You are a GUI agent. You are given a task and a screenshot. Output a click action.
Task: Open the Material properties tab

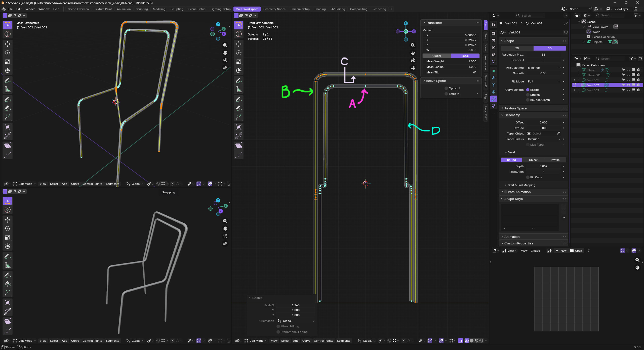[494, 106]
